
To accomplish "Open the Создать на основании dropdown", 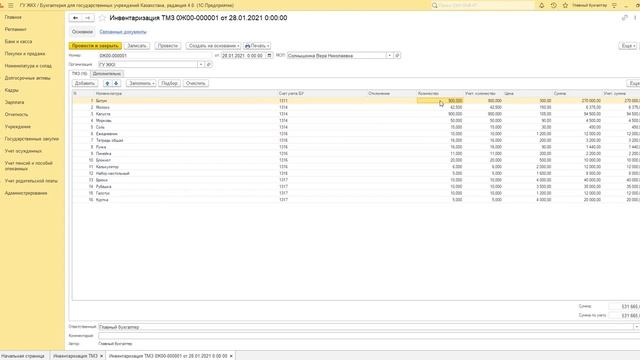I will coord(213,46).
